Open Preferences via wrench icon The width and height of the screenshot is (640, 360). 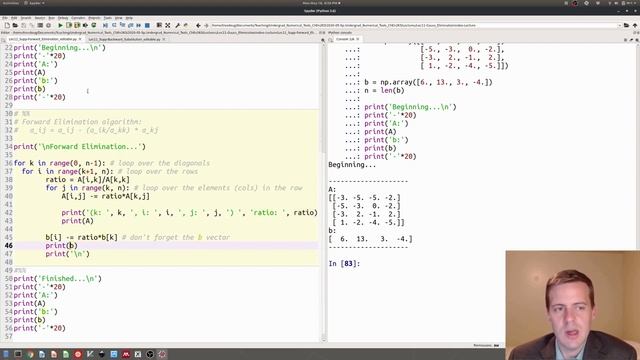(x=178, y=25)
